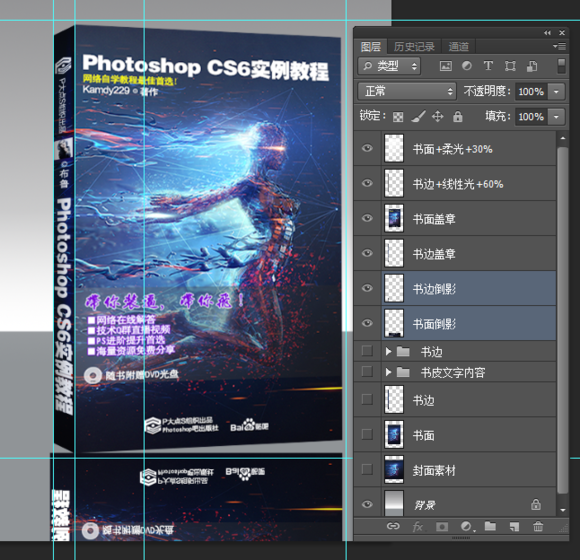Select the 封面素材 layer name
The height and width of the screenshot is (560, 580).
click(x=434, y=471)
